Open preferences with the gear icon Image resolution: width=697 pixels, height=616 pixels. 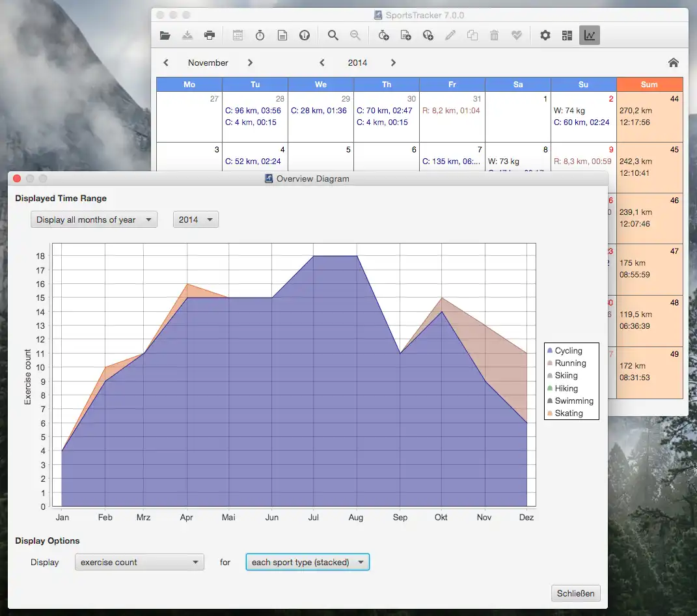click(545, 35)
